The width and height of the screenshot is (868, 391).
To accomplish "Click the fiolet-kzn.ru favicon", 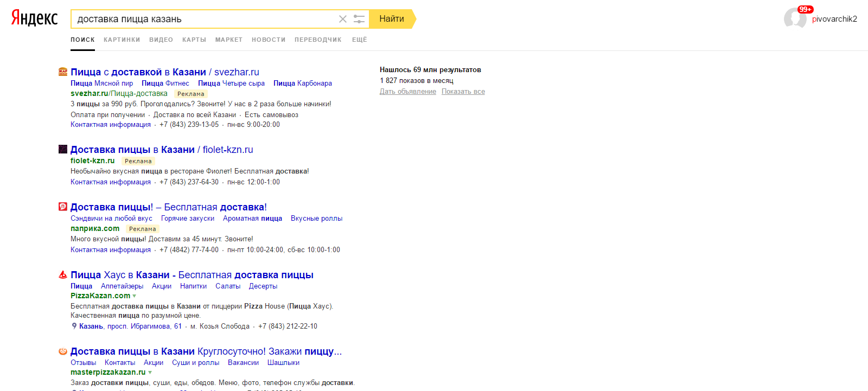I will point(63,149).
